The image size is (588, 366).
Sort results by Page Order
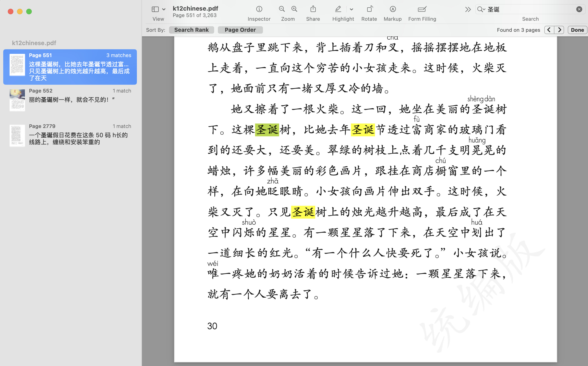point(240,30)
